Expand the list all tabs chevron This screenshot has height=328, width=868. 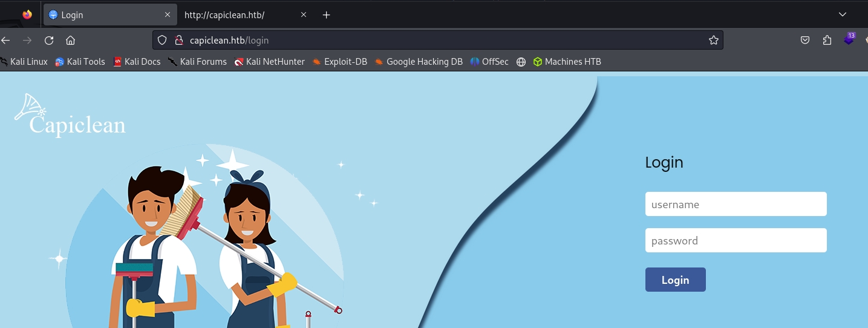(x=842, y=15)
